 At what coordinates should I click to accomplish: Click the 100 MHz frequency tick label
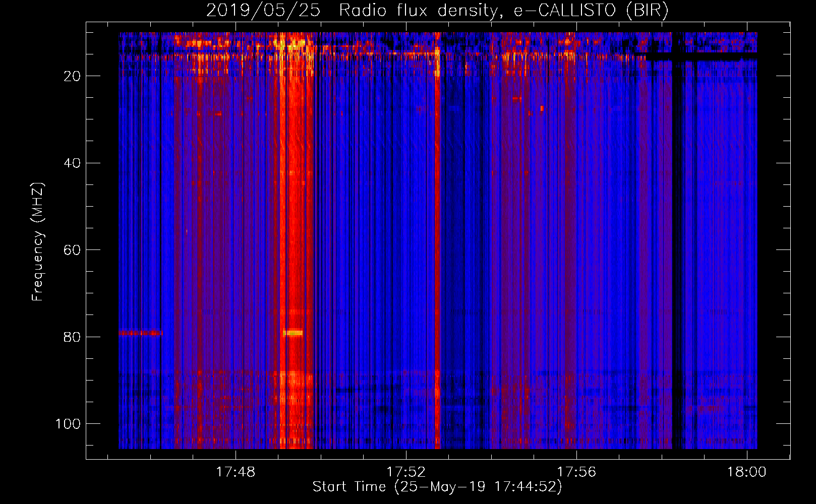[x=68, y=423]
